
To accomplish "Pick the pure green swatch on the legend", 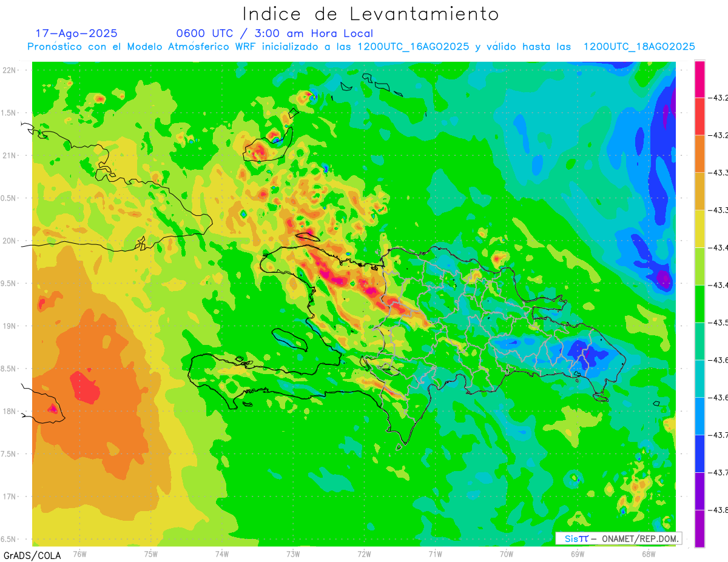I will click(699, 304).
